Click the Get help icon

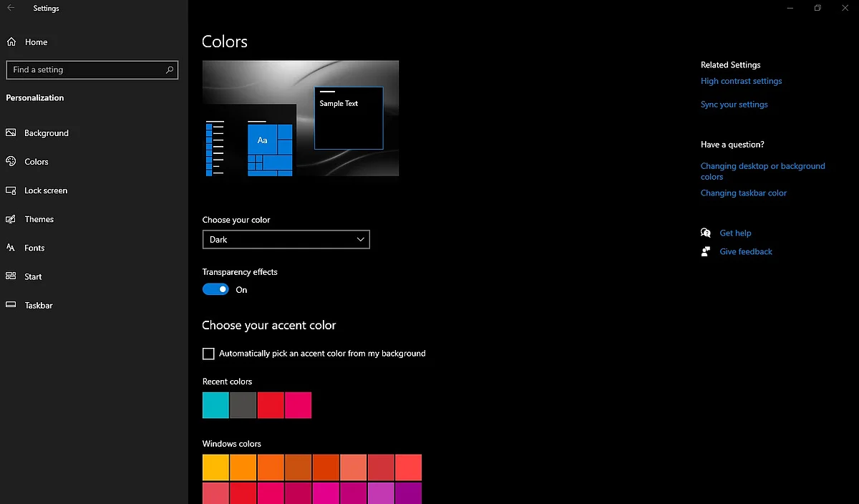705,233
